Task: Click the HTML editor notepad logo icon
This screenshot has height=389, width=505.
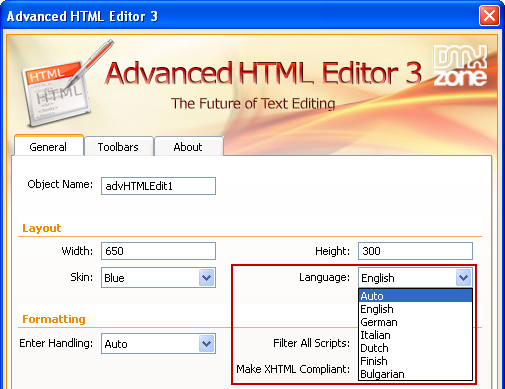Action: (x=67, y=83)
